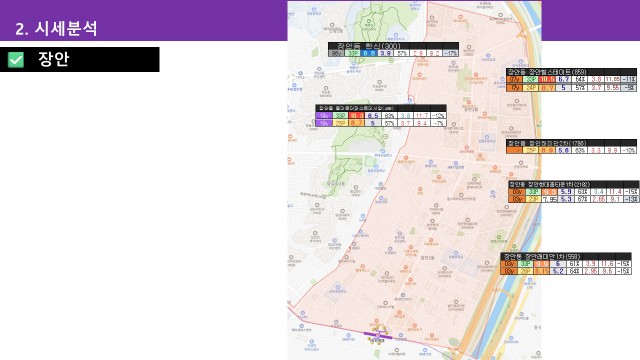This screenshot has height=360, width=640.
Task: Click the -17% cell in 한신(300) table
Action: tap(451, 53)
